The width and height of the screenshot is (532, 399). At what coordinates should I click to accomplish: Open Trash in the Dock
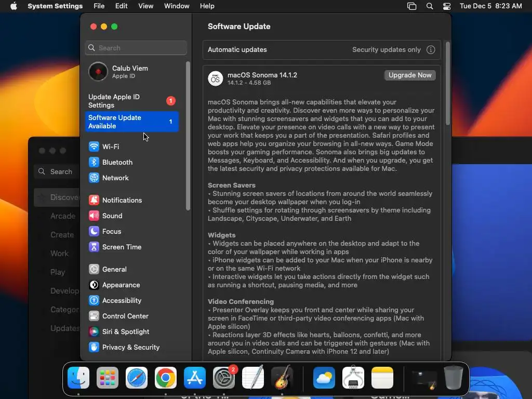pos(453,378)
